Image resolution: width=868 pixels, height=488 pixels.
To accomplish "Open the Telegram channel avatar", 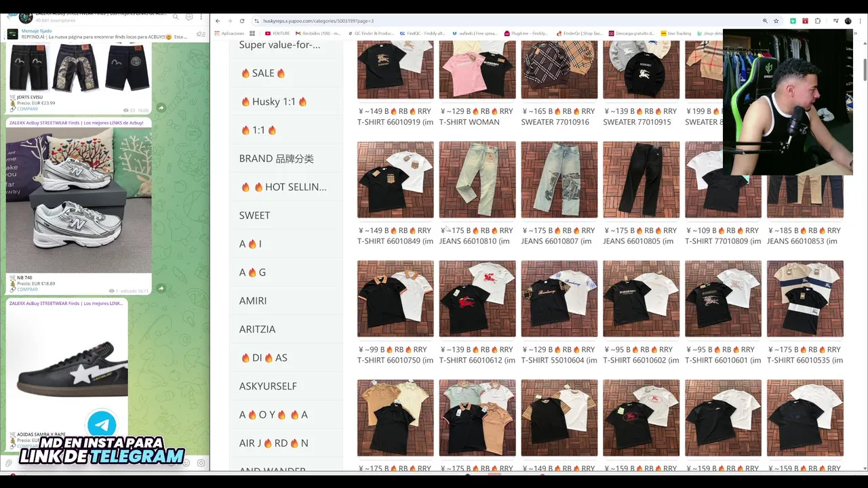I will (x=26, y=17).
